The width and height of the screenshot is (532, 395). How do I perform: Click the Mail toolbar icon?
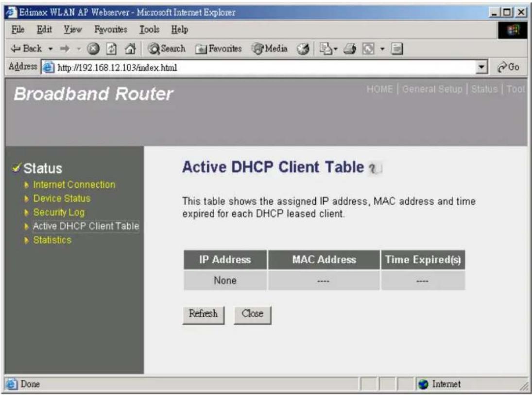[x=326, y=49]
